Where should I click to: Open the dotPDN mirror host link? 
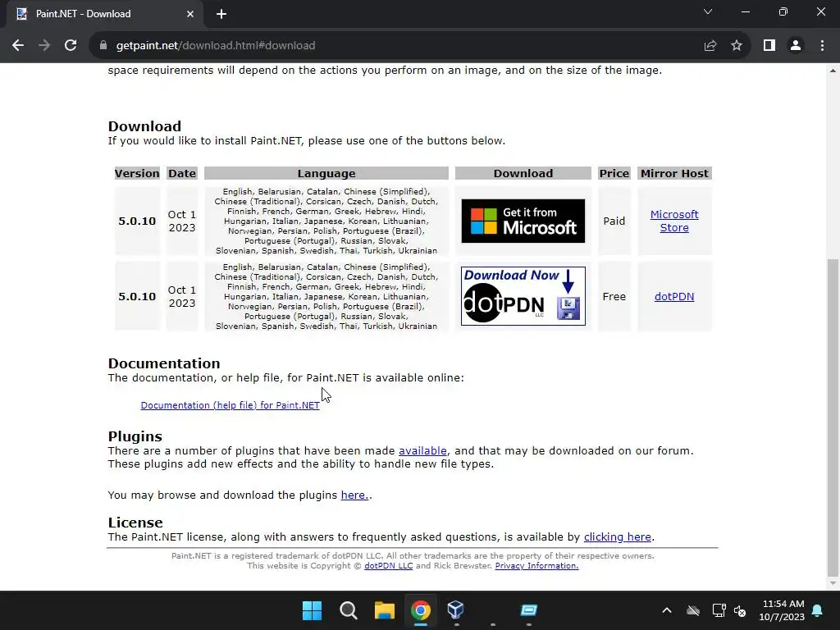pos(674,296)
